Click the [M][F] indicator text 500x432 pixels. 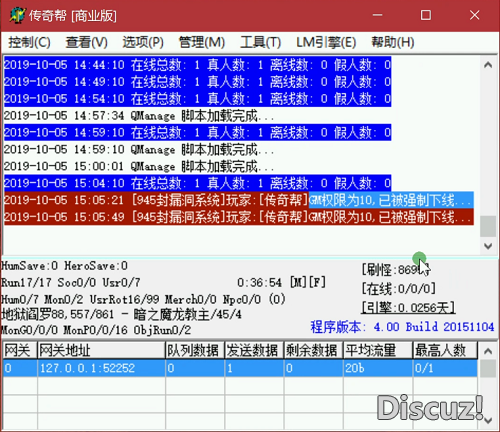pyautogui.click(x=308, y=282)
